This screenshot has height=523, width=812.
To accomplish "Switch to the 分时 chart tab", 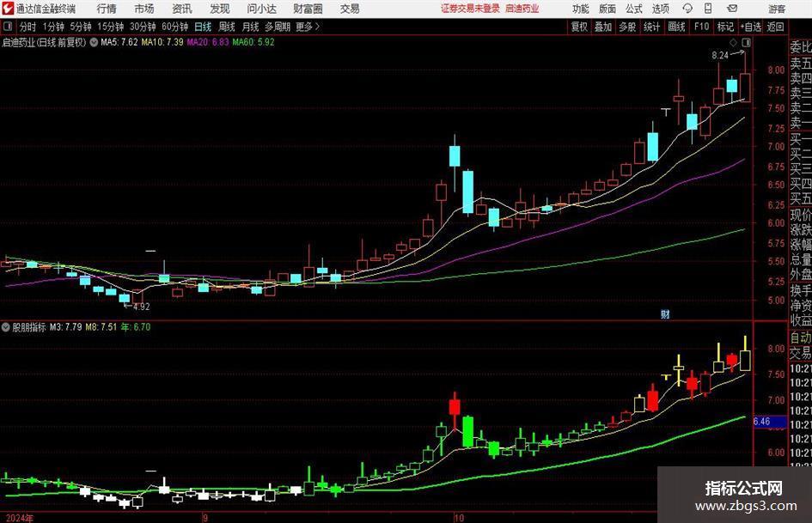I will (x=28, y=27).
